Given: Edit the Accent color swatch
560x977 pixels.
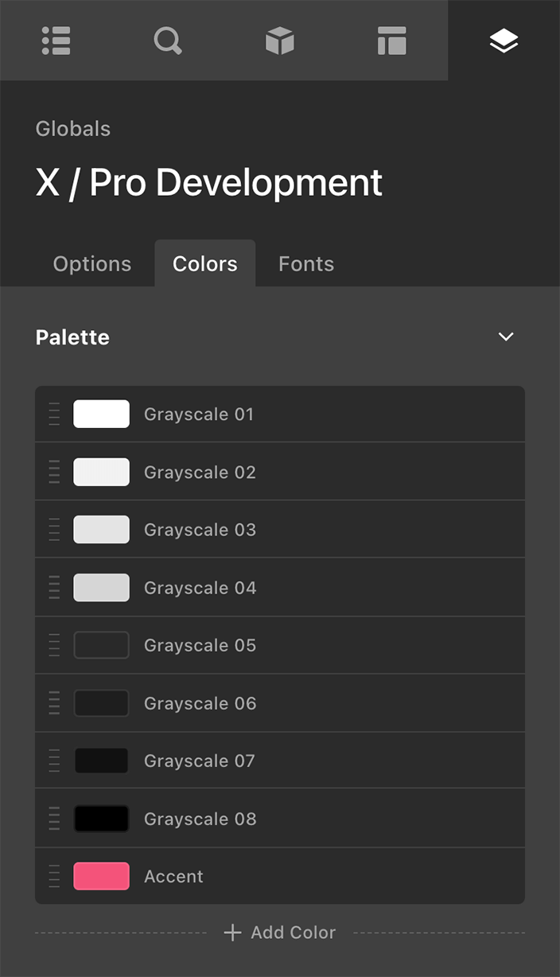Looking at the screenshot, I should pos(101,876).
